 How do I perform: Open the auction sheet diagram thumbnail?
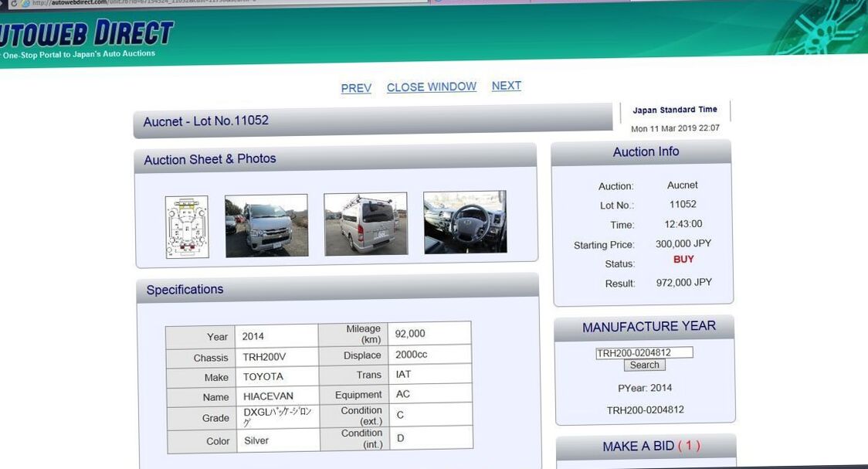click(x=187, y=227)
